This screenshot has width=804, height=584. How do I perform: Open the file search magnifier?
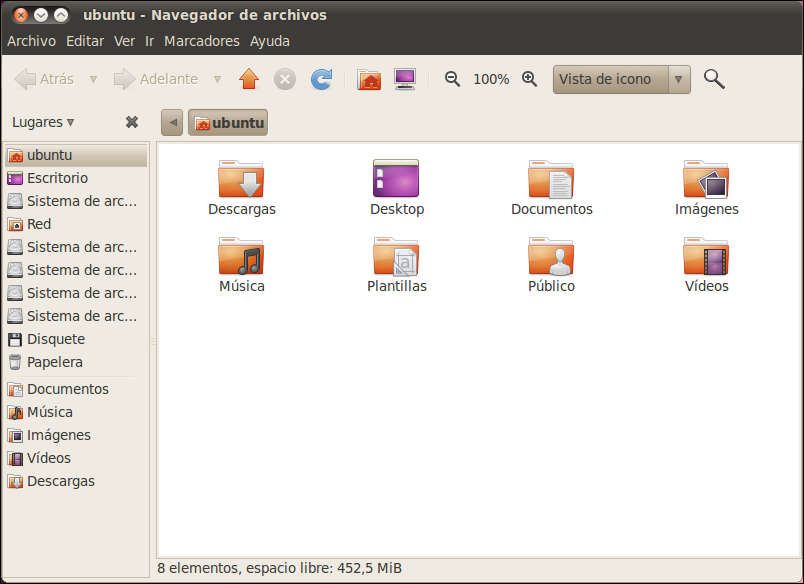tap(714, 79)
